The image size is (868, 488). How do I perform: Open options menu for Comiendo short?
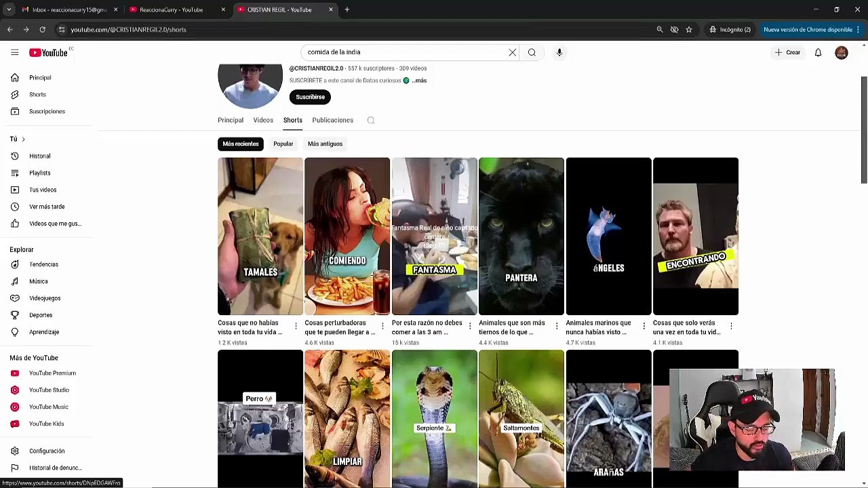(382, 327)
